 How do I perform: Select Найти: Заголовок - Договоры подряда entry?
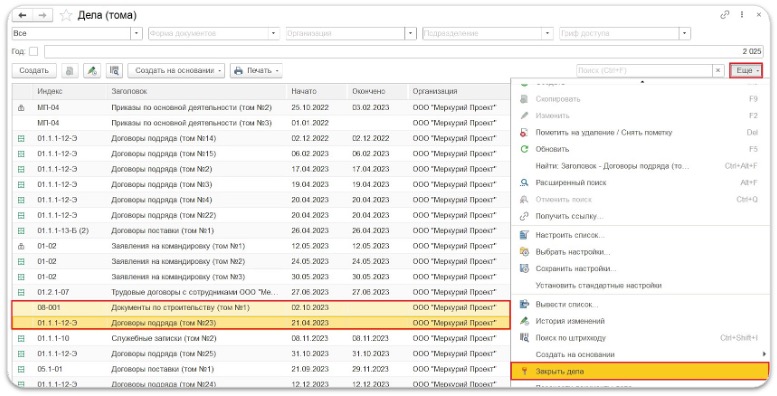tap(639, 166)
